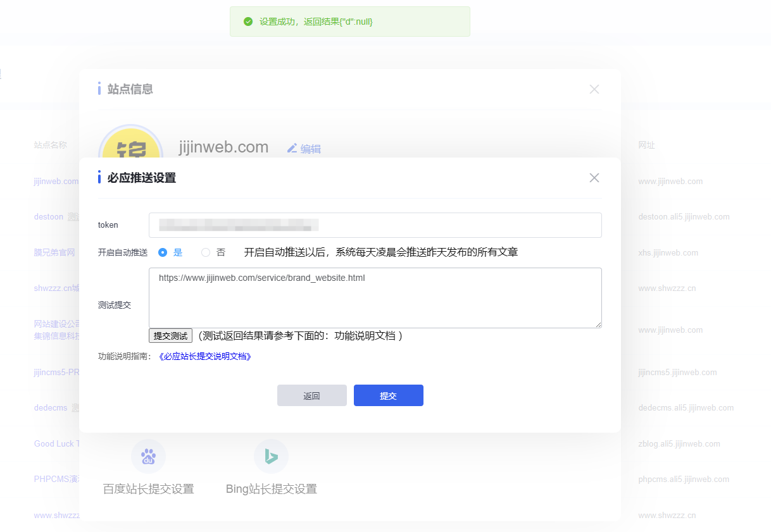Click the Baidu paw icon
The width and height of the screenshot is (771, 532).
click(148, 456)
